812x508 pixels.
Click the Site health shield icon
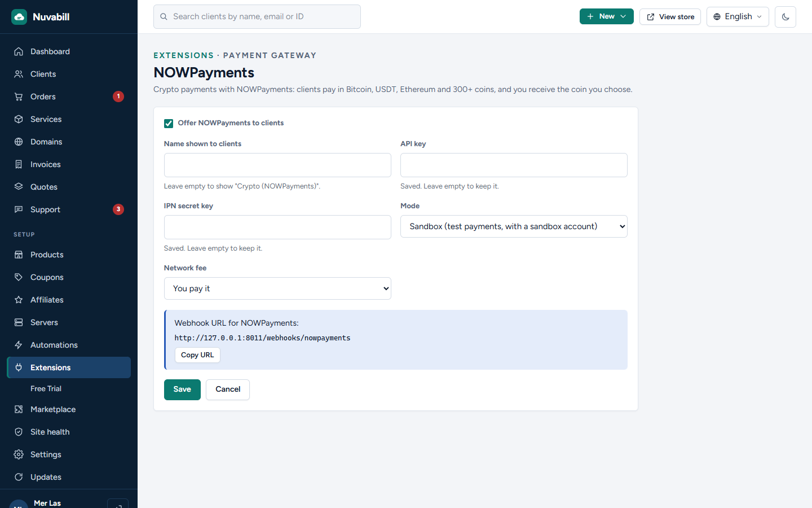(19, 432)
